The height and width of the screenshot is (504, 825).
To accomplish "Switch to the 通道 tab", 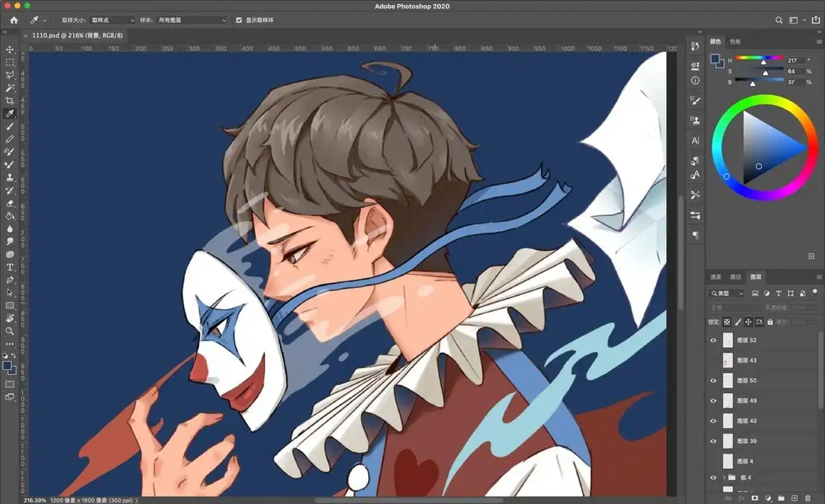I will click(x=715, y=277).
